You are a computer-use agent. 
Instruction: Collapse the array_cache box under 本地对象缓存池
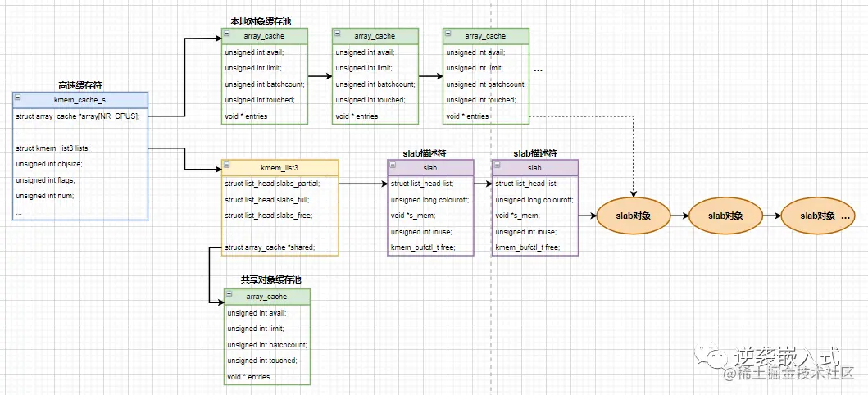click(x=227, y=34)
